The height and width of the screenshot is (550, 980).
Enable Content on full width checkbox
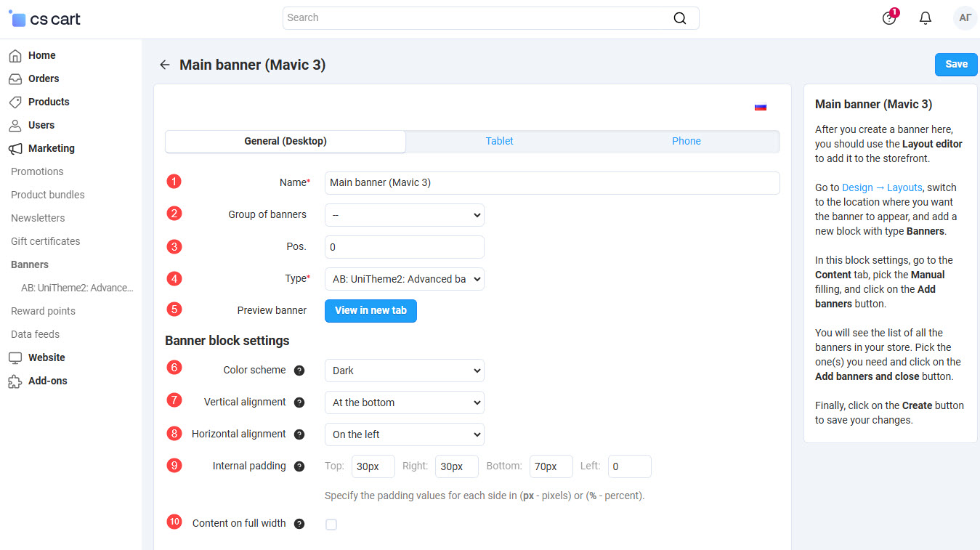331,525
